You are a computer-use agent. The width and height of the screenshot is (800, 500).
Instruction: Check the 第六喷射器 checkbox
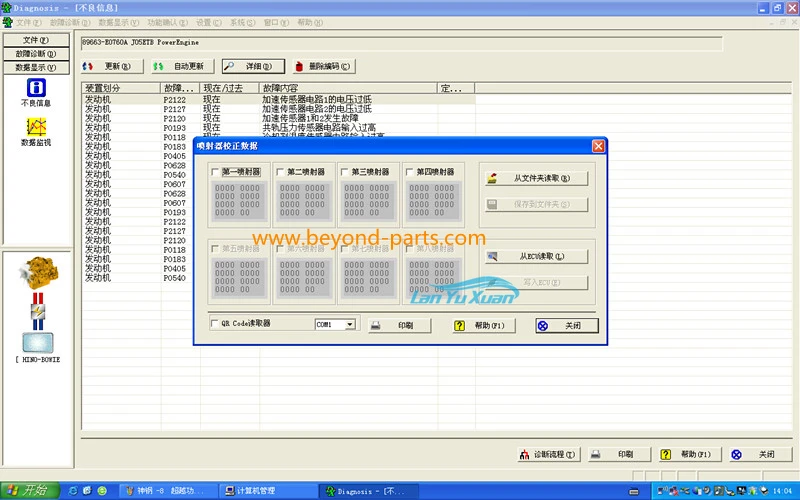click(x=280, y=249)
